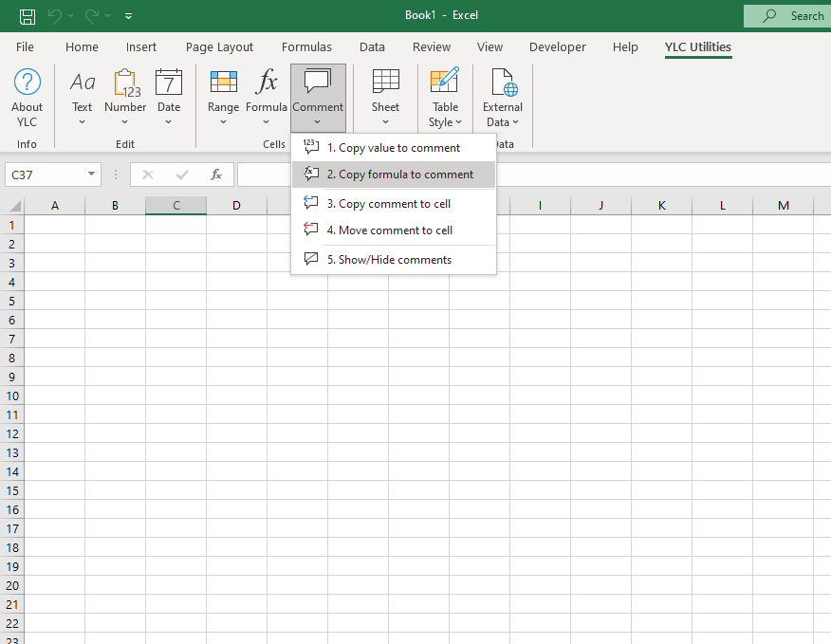The height and width of the screenshot is (644, 831).
Task: Open the Date calendar icon
Action: [169, 83]
